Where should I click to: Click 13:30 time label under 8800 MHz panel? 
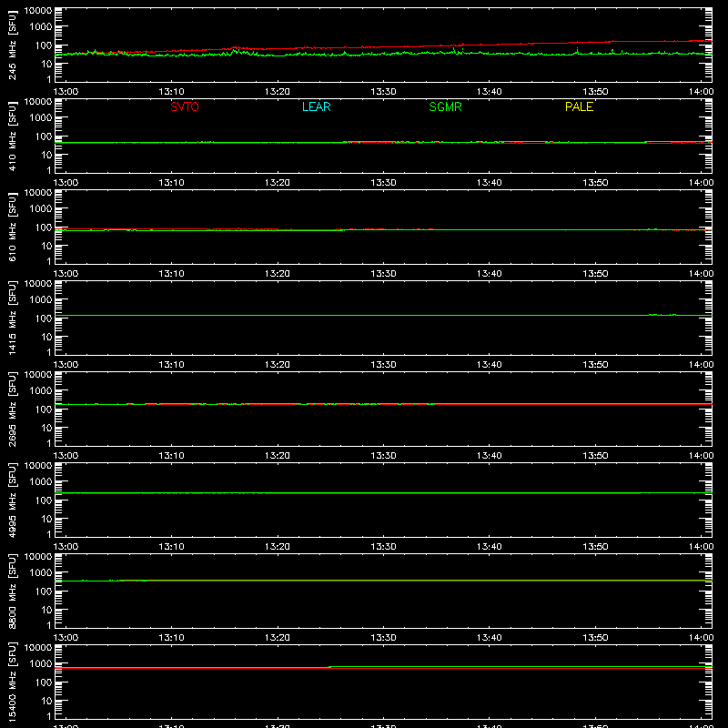[383, 638]
